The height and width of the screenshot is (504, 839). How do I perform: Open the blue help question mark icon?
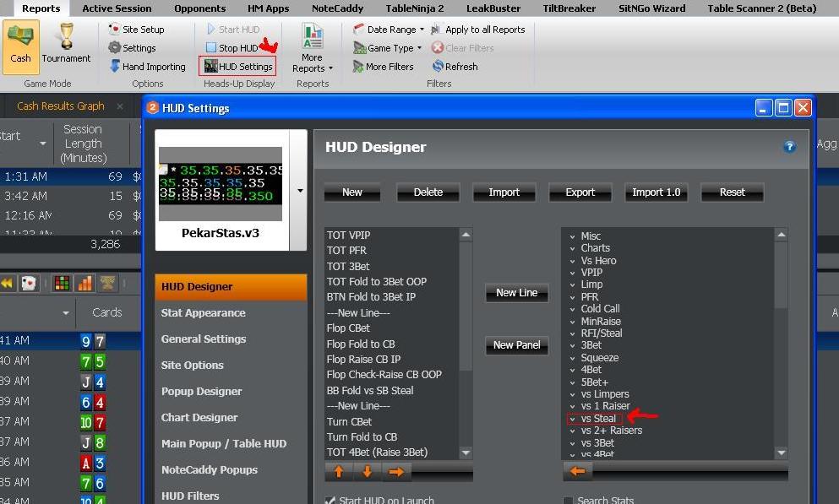coord(789,147)
